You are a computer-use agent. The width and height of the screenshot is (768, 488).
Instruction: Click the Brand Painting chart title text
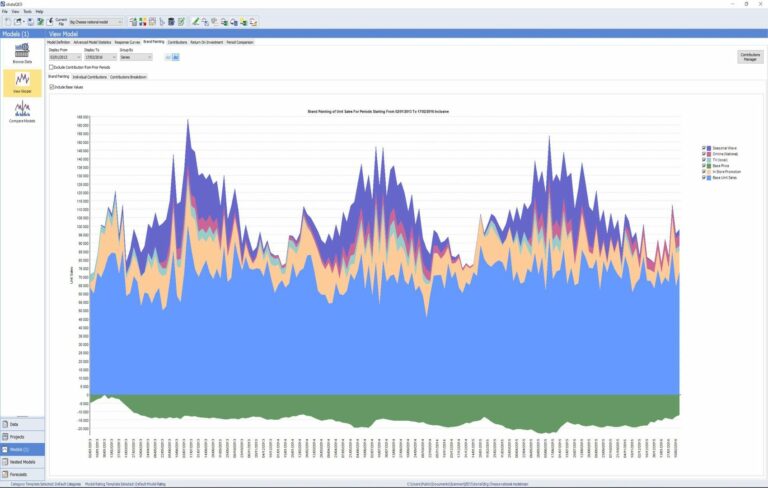[x=378, y=112]
